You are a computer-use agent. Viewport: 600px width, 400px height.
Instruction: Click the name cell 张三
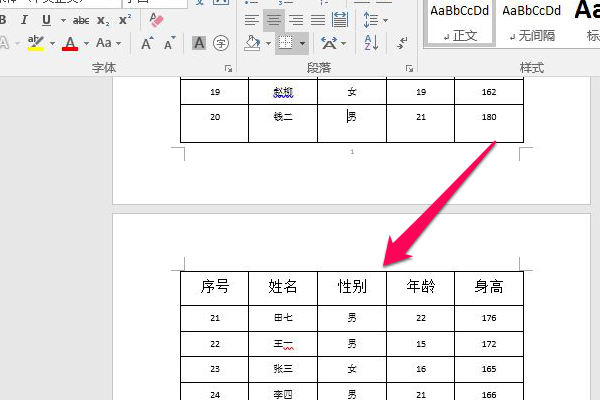pyautogui.click(x=283, y=369)
